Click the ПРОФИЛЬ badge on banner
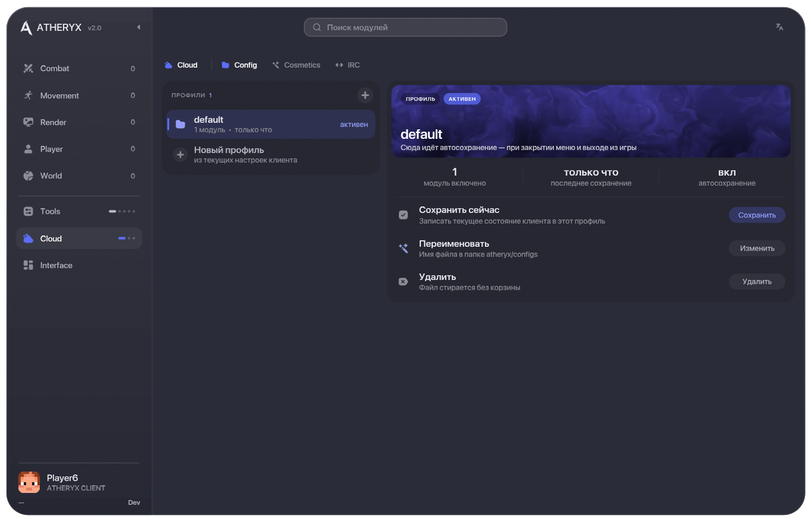812x522 pixels. coord(420,99)
